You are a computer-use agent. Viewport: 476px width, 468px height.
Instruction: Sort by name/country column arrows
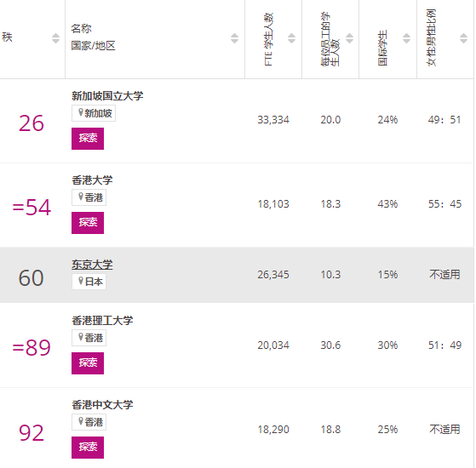point(234,38)
